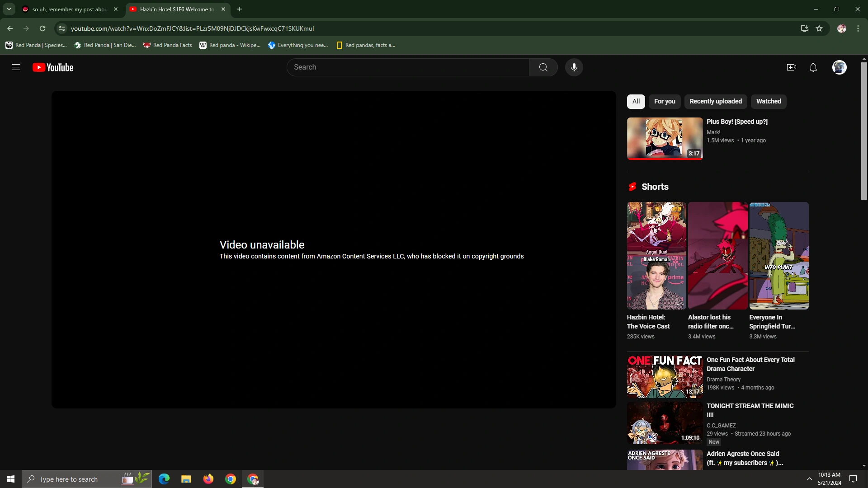Viewport: 868px width, 488px height.
Task: Click the YouTube search input field
Action: coord(407,67)
